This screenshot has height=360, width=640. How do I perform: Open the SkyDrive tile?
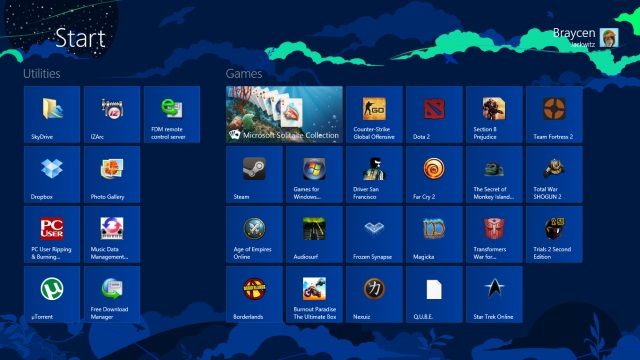[x=52, y=114]
